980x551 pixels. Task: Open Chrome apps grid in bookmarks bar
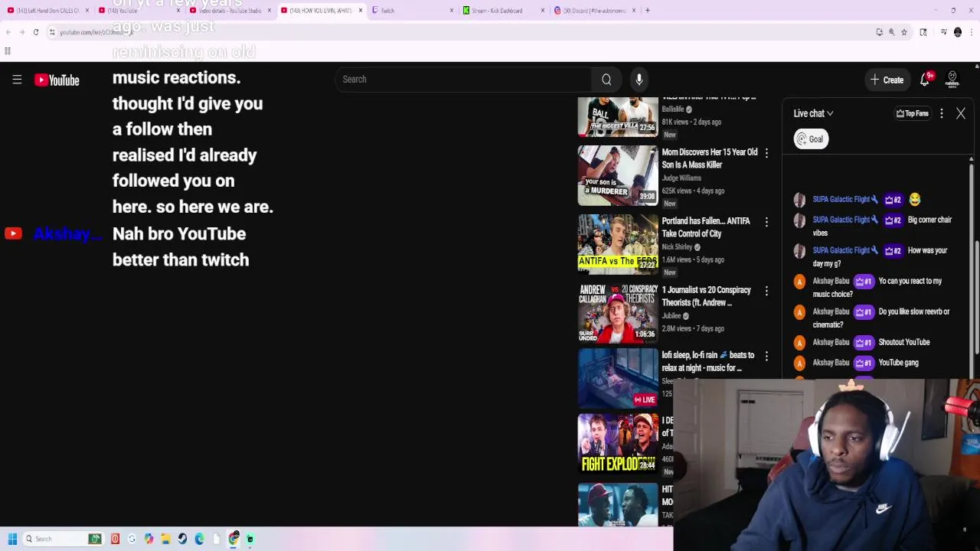click(x=8, y=51)
